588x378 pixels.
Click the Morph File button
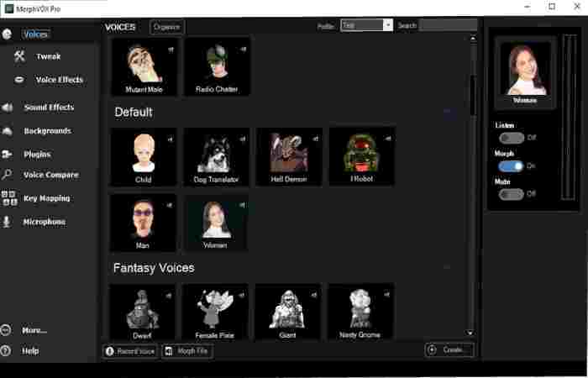188,351
